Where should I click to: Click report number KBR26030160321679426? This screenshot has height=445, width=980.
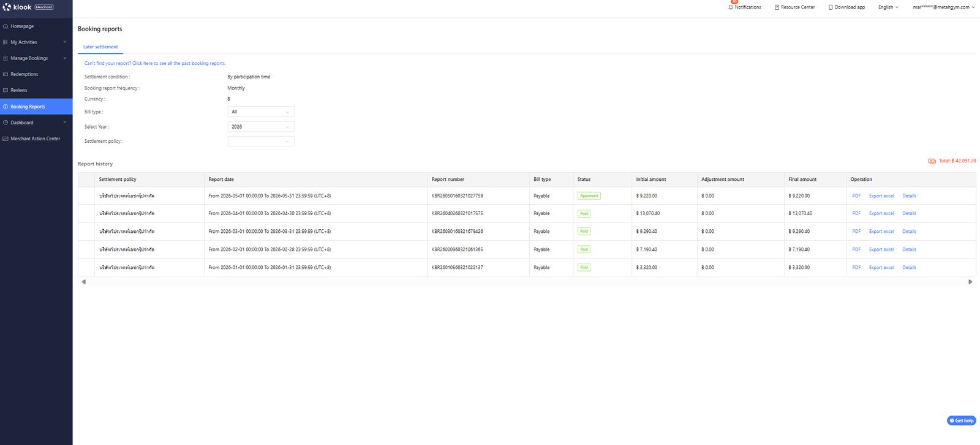coord(457,232)
